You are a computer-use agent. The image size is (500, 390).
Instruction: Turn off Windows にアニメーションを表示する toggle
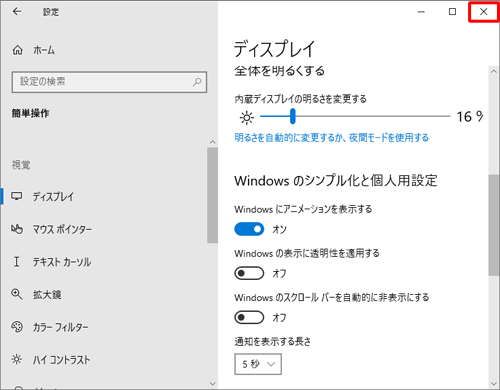[249, 229]
